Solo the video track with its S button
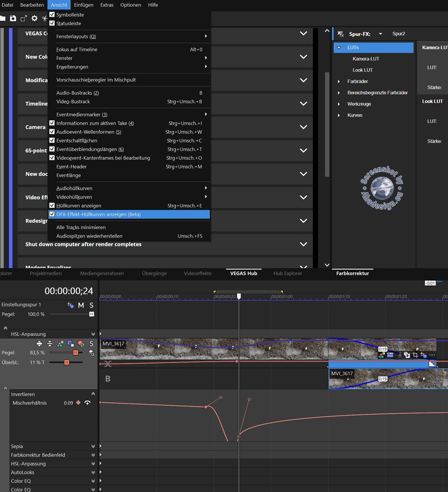The height and width of the screenshot is (492, 448). click(91, 344)
